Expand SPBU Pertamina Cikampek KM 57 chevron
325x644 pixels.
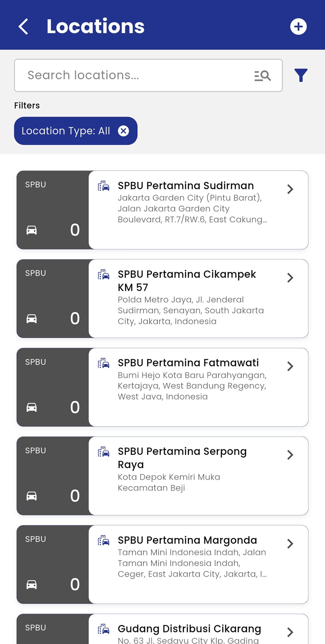[x=290, y=278]
